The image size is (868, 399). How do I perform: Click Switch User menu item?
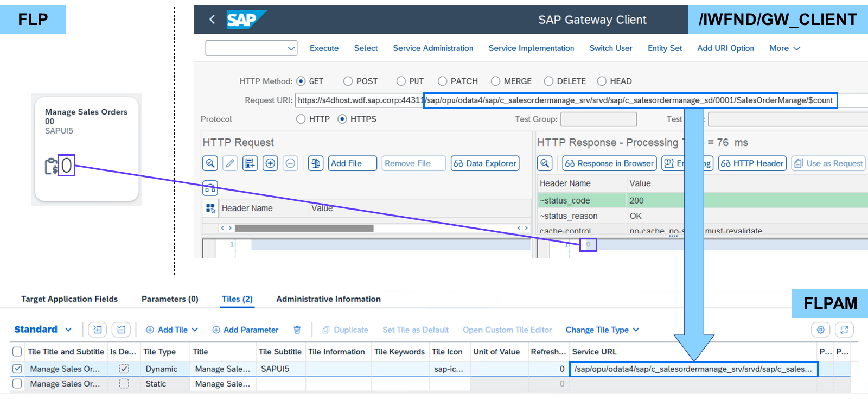click(x=611, y=48)
